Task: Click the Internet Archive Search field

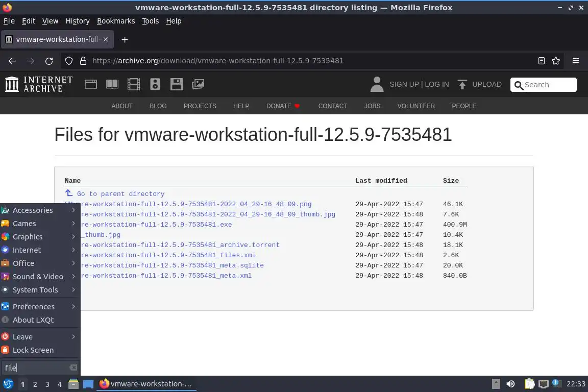Action: click(x=544, y=85)
